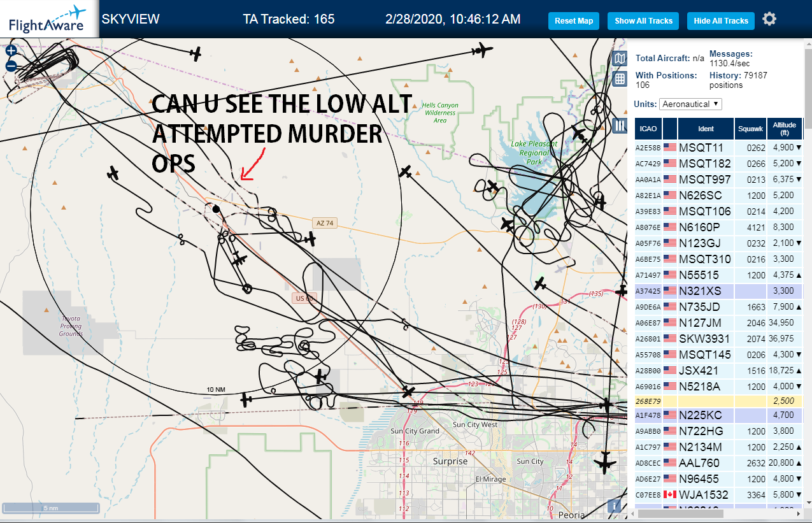Sort the table by Altitude (ft) column header
Screen dimensions: 812x523
pyautogui.click(x=785, y=129)
